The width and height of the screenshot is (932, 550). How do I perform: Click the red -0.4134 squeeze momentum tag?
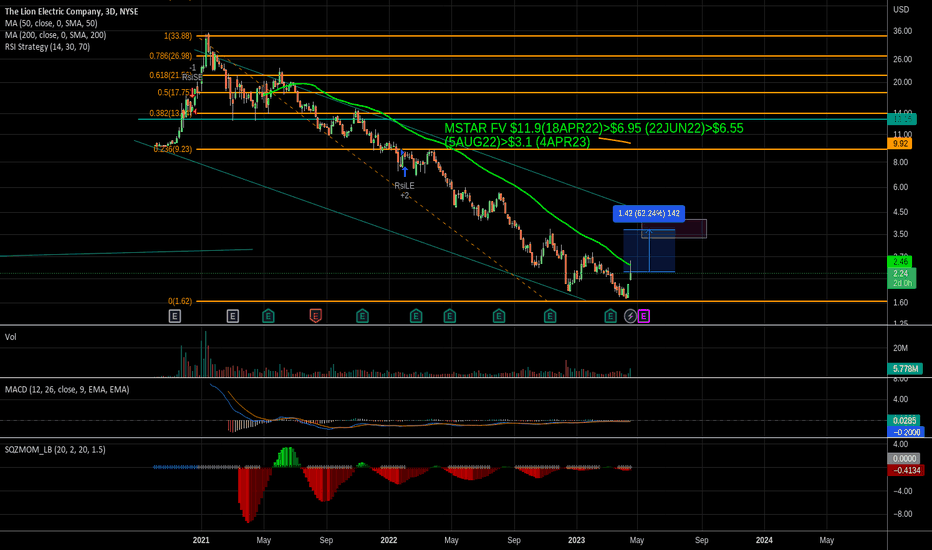pos(905,470)
